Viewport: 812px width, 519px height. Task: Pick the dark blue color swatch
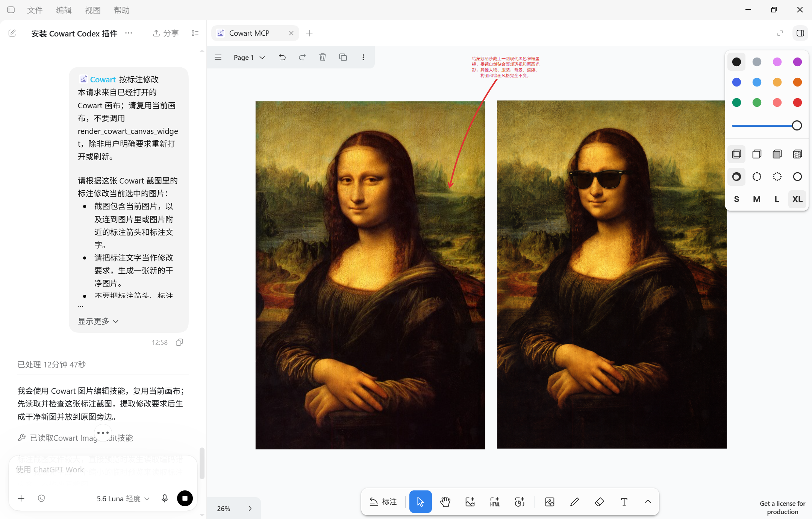pos(736,82)
